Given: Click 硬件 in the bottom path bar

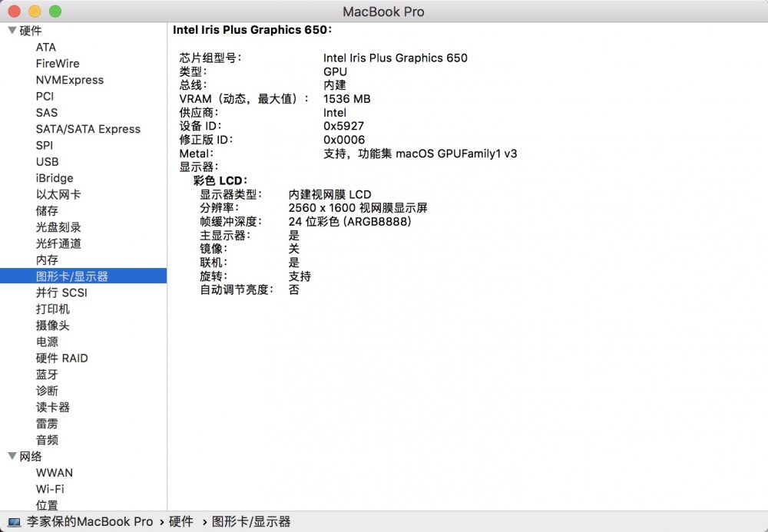Looking at the screenshot, I should coord(180,522).
